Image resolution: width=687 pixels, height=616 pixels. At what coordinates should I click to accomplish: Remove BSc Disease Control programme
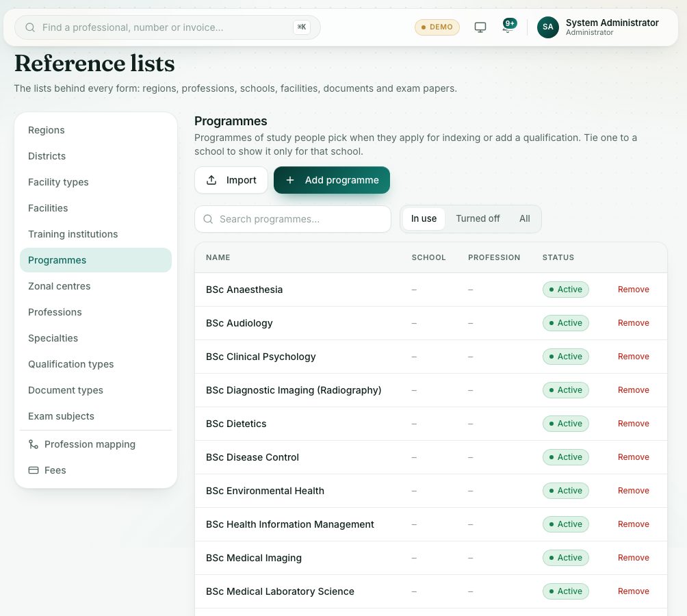pyautogui.click(x=633, y=457)
